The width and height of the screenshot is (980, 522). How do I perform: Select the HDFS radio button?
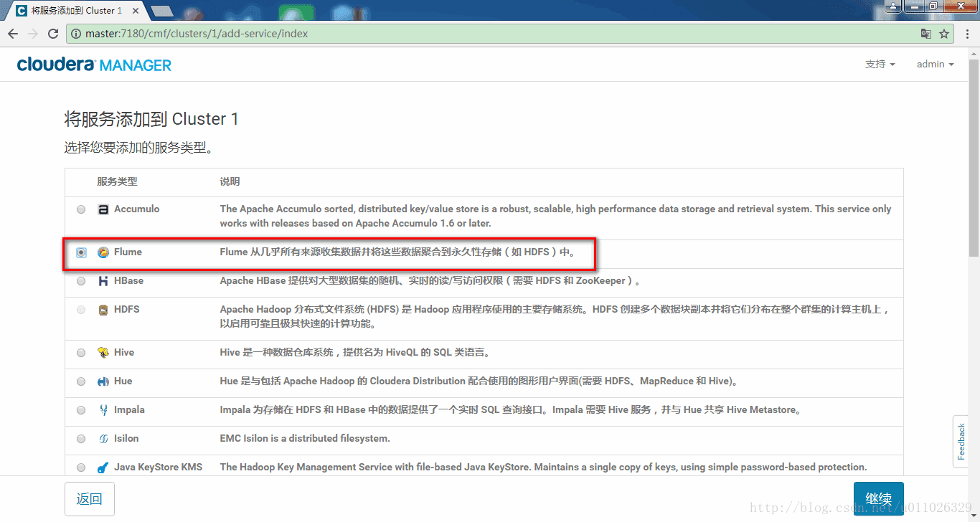point(81,310)
